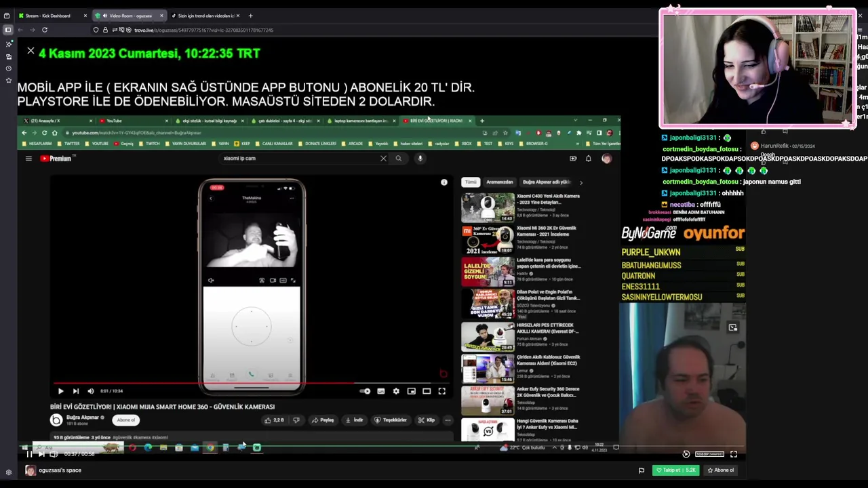Click the YouTube search magnifier button
Screen dimensions: 868x488
click(399, 159)
